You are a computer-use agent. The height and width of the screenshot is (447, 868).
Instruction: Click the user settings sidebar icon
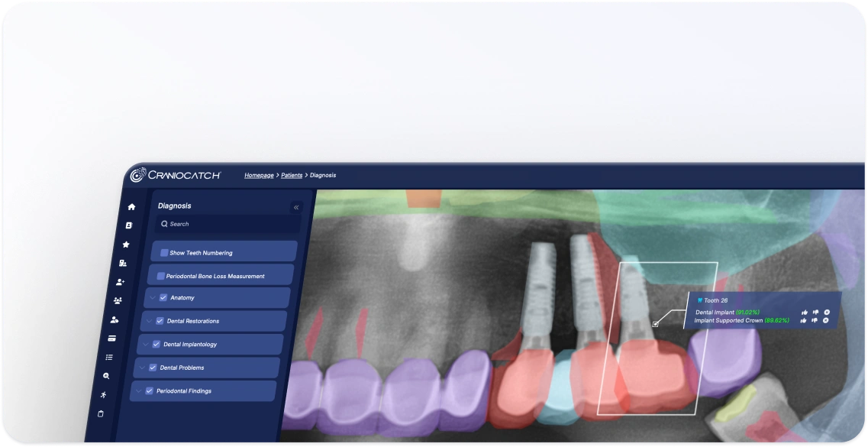(115, 319)
